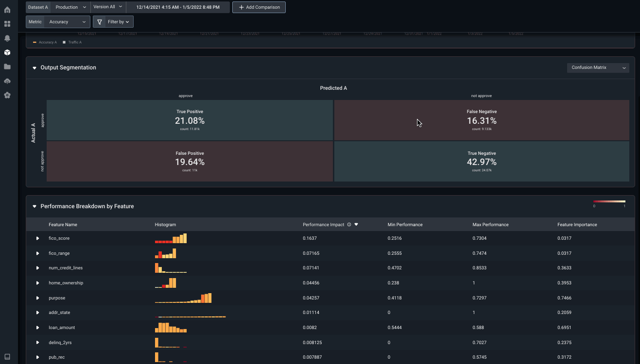640x364 pixels.
Task: Click the date range field
Action: point(178,7)
